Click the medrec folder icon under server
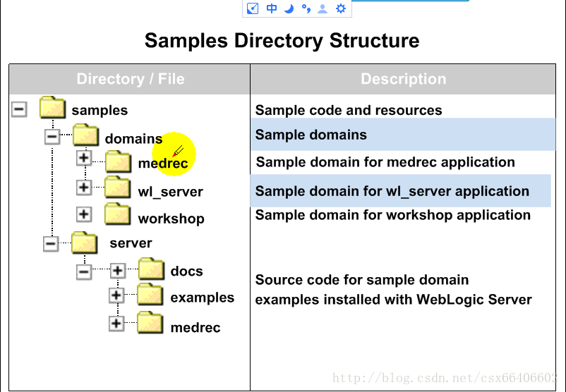Screen dimensions: 566x392 point(150,322)
